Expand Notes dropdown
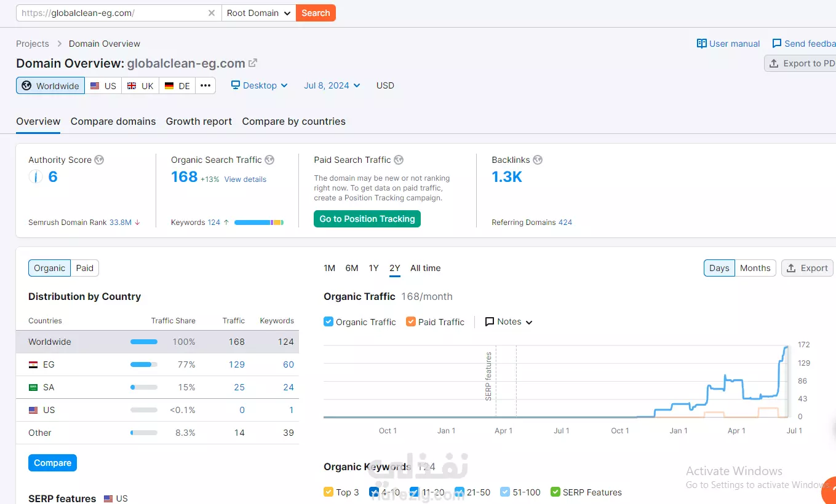The image size is (836, 504). tap(509, 321)
